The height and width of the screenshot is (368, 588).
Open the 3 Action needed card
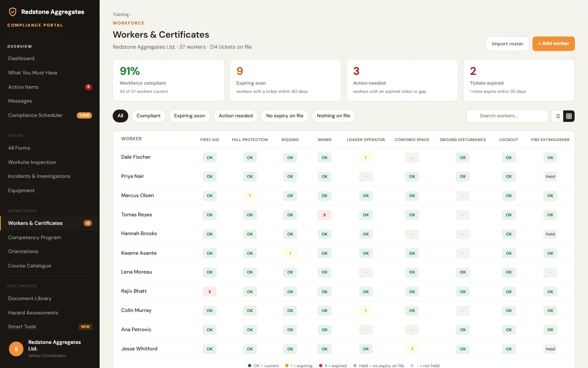point(402,81)
